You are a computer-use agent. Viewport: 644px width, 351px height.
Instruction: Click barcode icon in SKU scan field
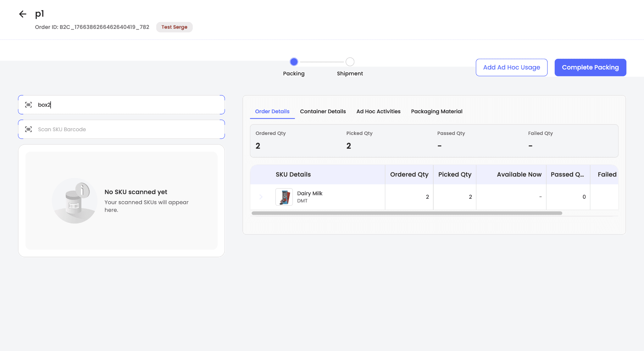(x=29, y=129)
